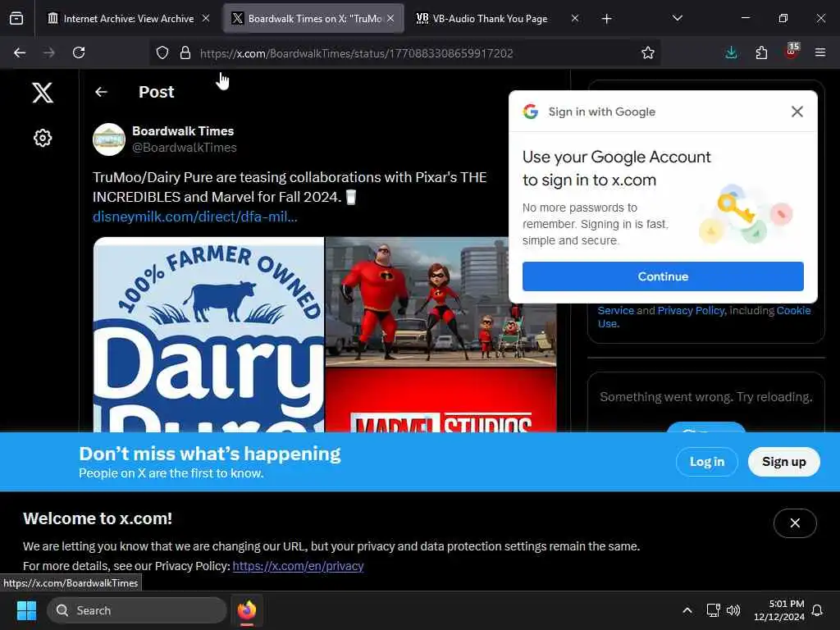Click Continue in Google sign-in dialog
The width and height of the screenshot is (840, 630).
663,276
